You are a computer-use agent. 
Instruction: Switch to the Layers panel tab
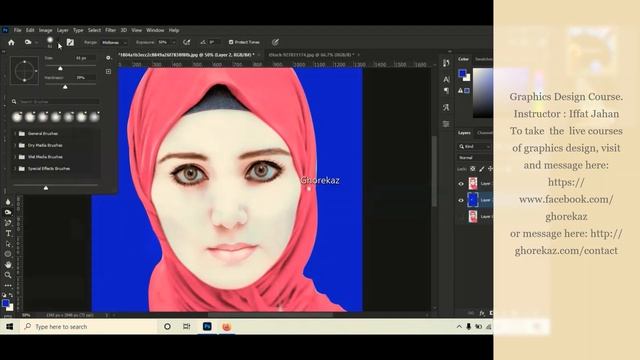(464, 133)
